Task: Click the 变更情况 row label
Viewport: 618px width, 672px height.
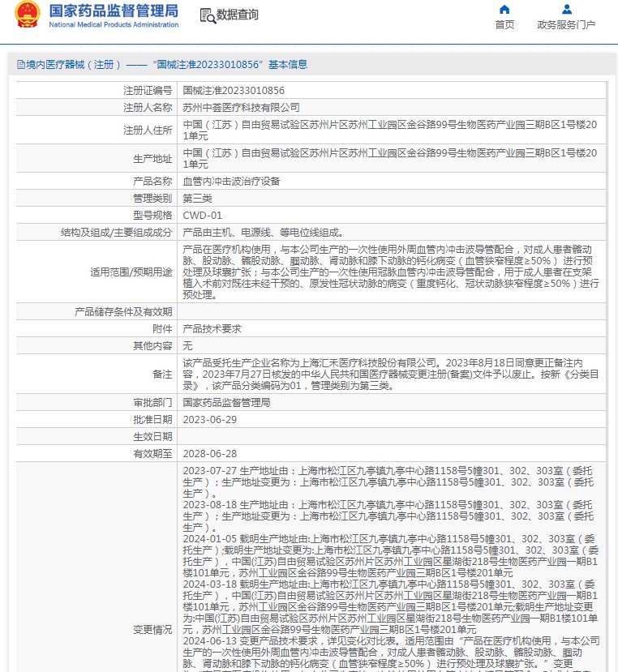Action: click(x=152, y=629)
